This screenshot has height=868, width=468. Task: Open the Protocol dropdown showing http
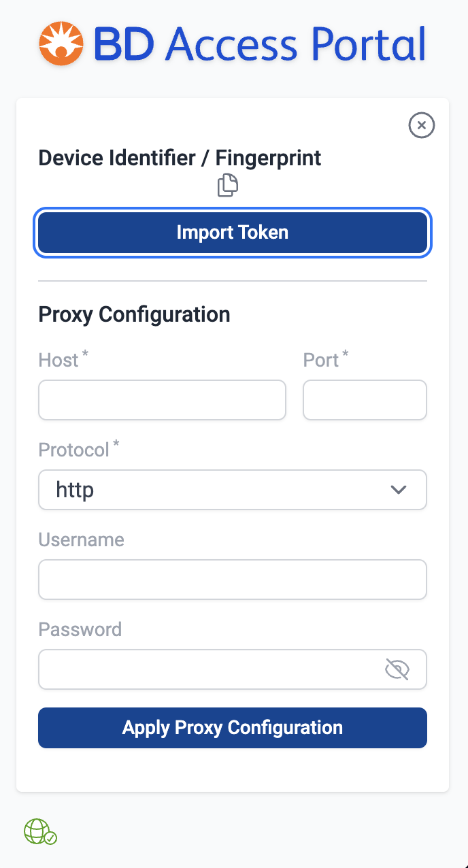point(218,490)
